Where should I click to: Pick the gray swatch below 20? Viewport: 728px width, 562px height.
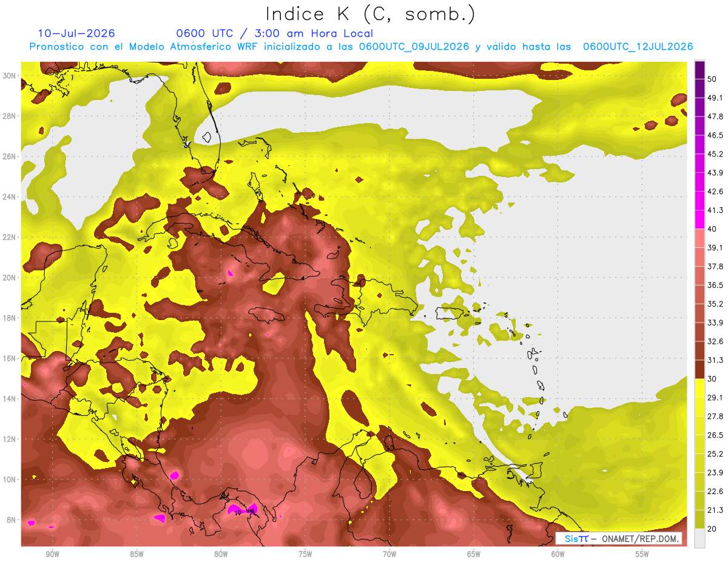700,538
